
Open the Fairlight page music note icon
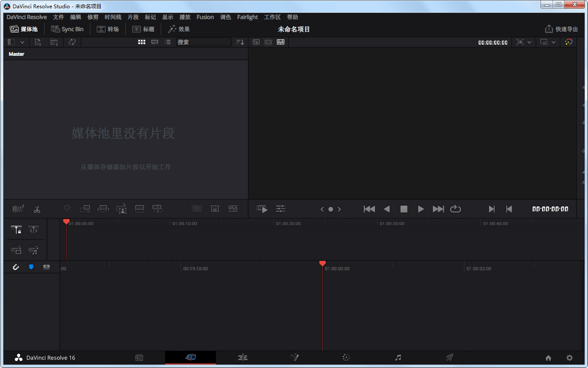tap(398, 357)
